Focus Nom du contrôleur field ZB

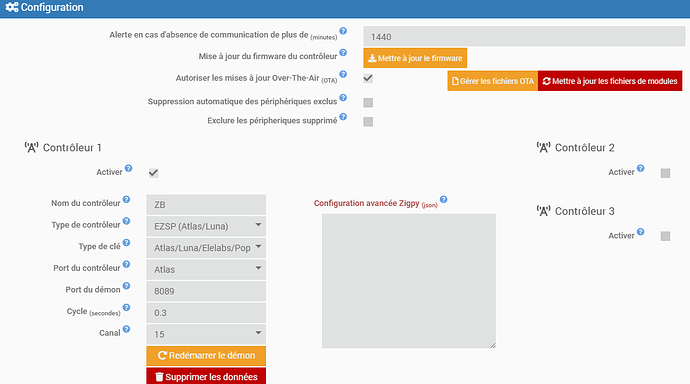pyautogui.click(x=206, y=205)
